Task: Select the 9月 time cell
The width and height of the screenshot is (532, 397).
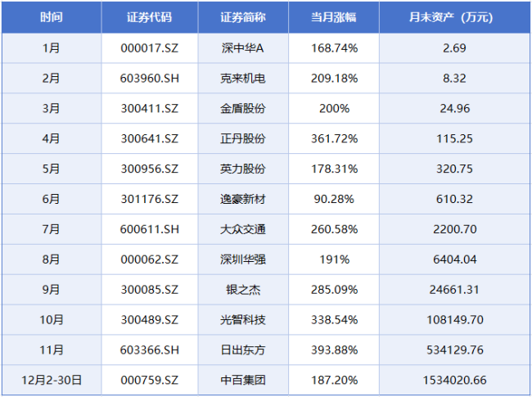Action: tap(52, 290)
